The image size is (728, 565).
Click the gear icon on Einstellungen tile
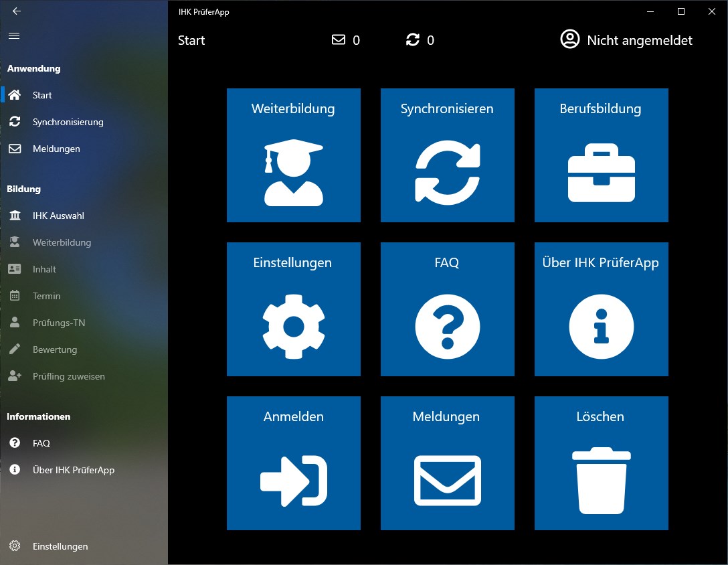(x=294, y=327)
